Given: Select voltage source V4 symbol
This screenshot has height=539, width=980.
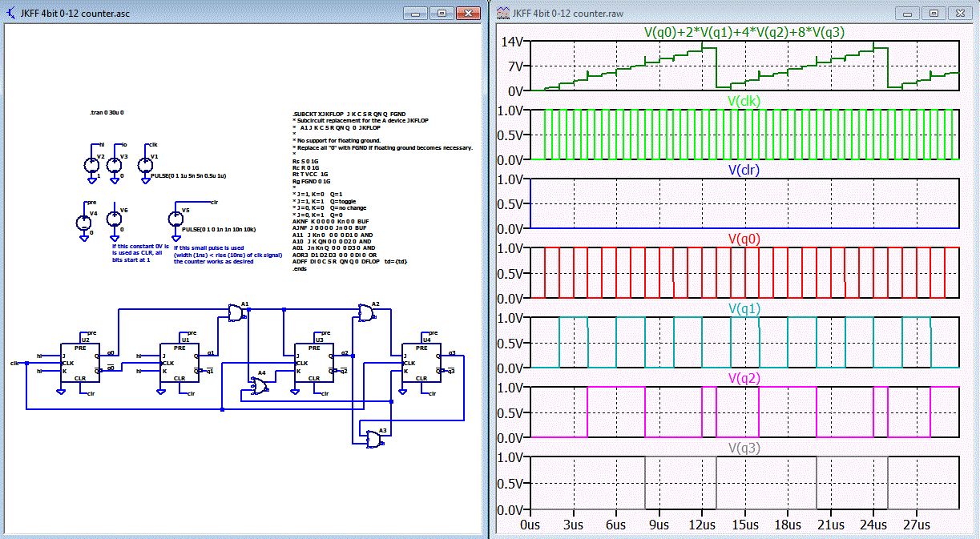Looking at the screenshot, I should click(83, 223).
